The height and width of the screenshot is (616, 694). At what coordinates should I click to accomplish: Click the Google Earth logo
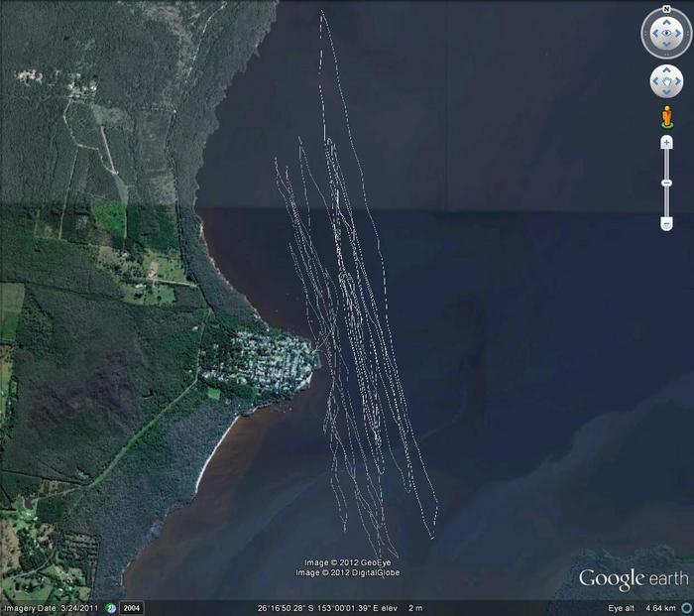pos(633,579)
